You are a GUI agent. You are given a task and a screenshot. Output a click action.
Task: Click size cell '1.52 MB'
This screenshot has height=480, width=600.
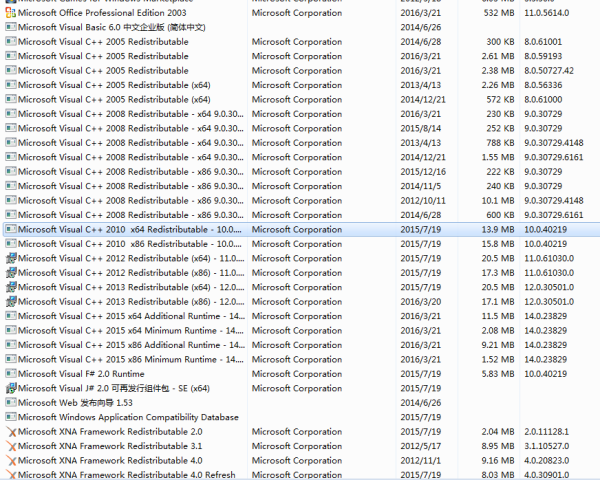coord(498,359)
